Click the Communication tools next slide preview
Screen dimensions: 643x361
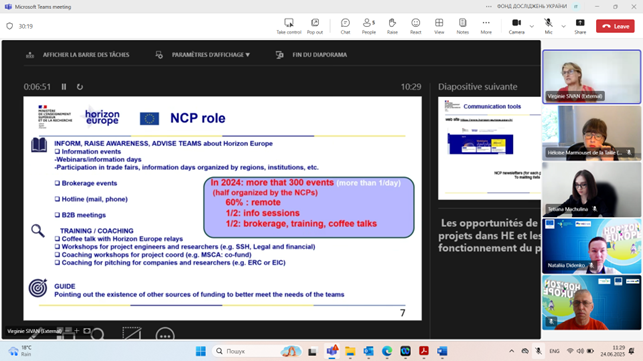tap(489, 149)
